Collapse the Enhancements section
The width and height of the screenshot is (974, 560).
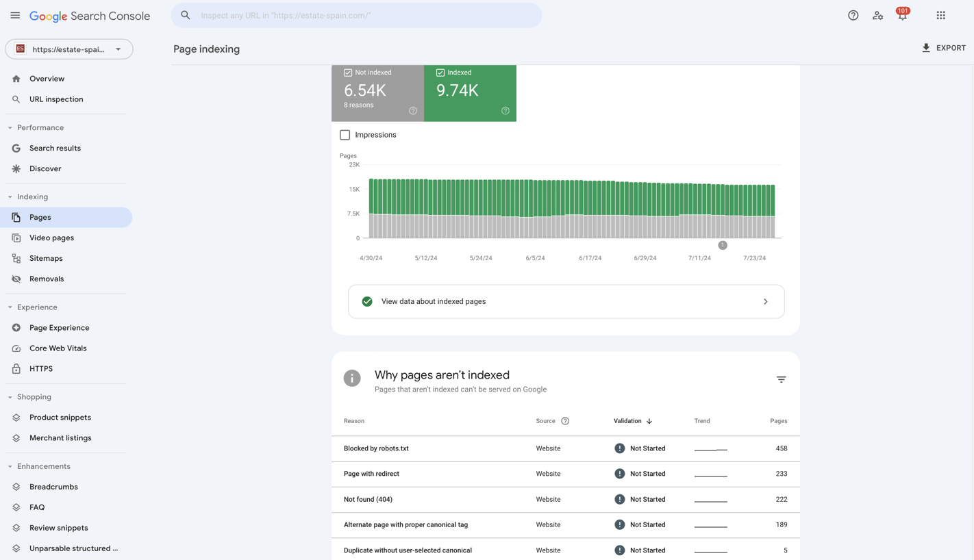(x=9, y=466)
